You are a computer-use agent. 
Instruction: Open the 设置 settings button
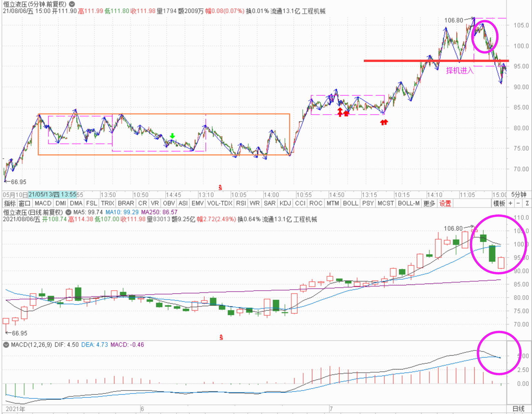445,203
